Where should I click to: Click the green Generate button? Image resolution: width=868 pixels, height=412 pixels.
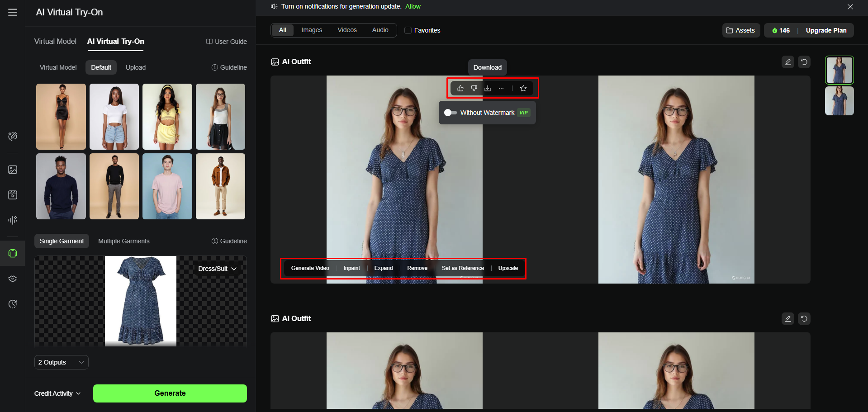point(170,393)
